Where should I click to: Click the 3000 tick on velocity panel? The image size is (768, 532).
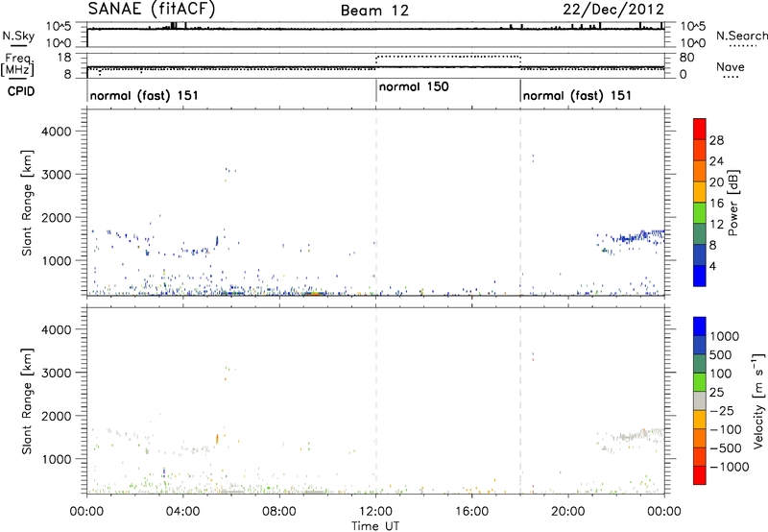[x=56, y=373]
